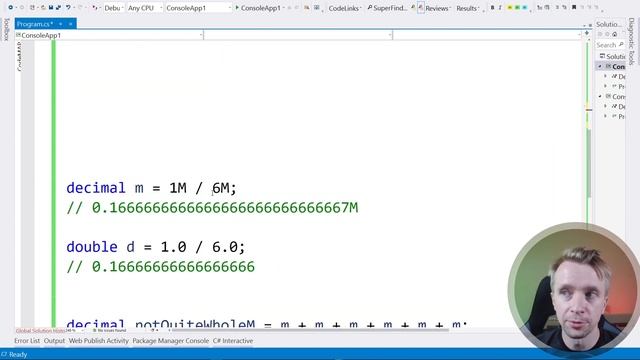Click the line 'double d = 1.0 / 6.0;'

pos(156,247)
